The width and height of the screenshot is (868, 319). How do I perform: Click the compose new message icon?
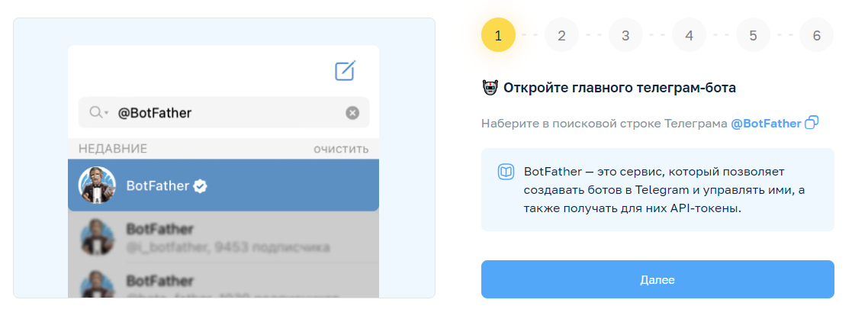click(346, 70)
